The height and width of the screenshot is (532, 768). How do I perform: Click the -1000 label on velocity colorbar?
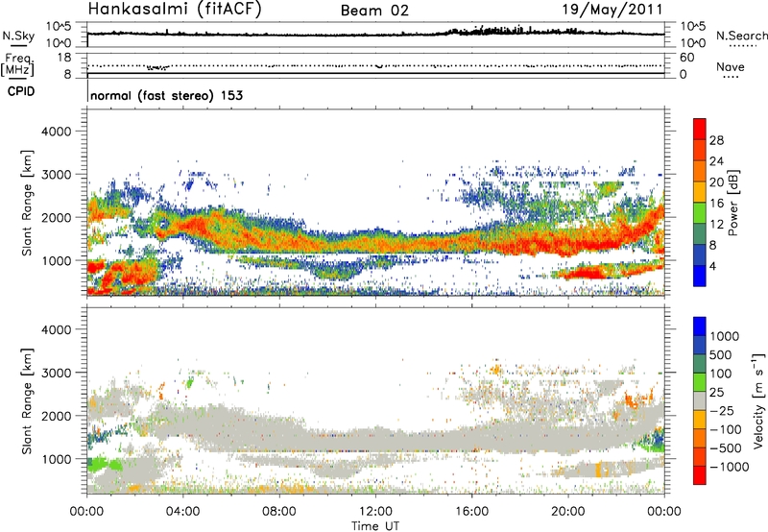click(x=730, y=467)
